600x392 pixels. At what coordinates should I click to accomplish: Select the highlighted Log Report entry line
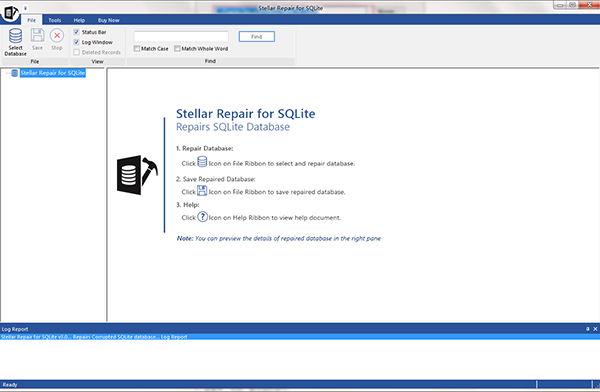coord(300,337)
